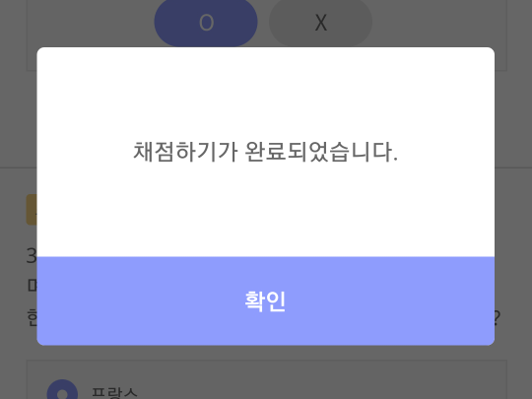
Task: Click the divider line below the O/X card
Action: tap(19, 167)
